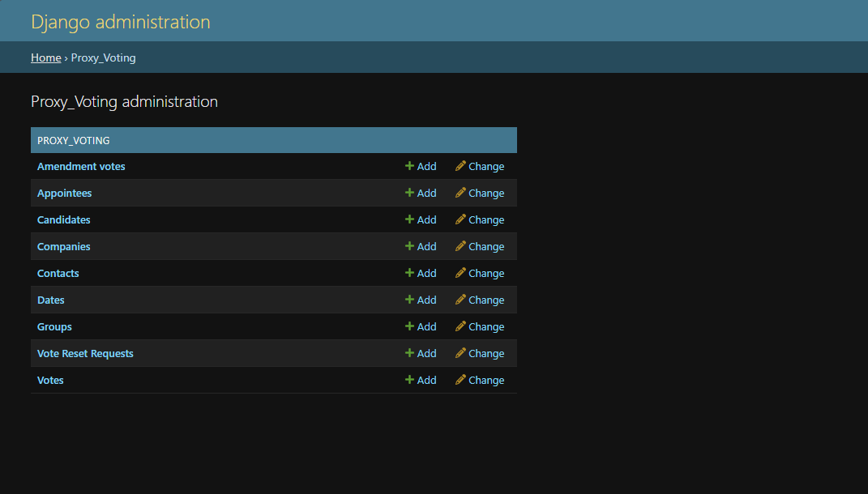Open the Companies model list

(64, 247)
